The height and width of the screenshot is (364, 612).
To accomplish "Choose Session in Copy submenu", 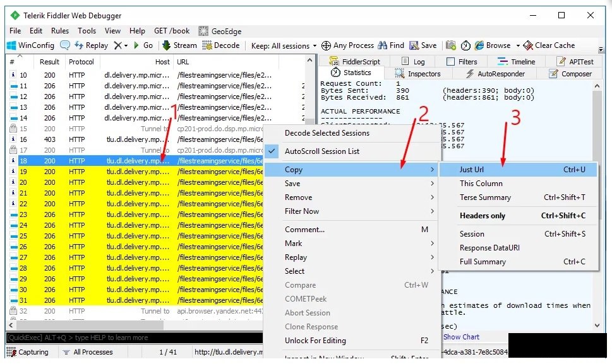I will pos(519,234).
